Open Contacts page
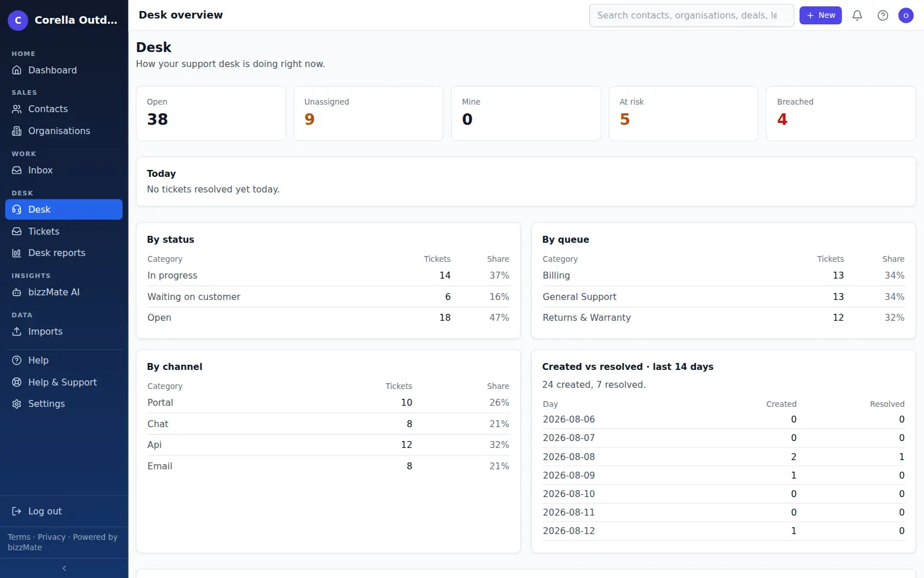This screenshot has height=578, width=924. [64, 109]
